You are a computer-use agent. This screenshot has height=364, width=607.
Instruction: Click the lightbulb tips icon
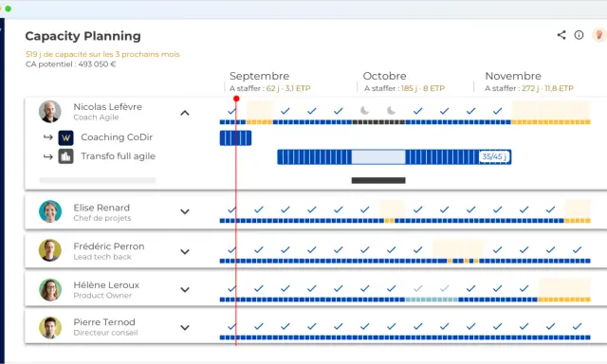coord(598,35)
